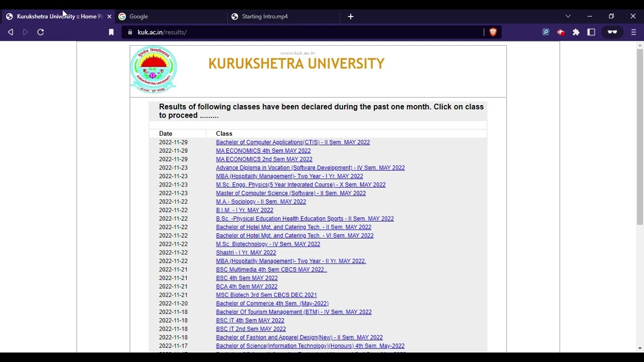Open MBA Hospitality Management I Yr. MAY 2022
This screenshot has width=644, height=362.
pos(289,176)
